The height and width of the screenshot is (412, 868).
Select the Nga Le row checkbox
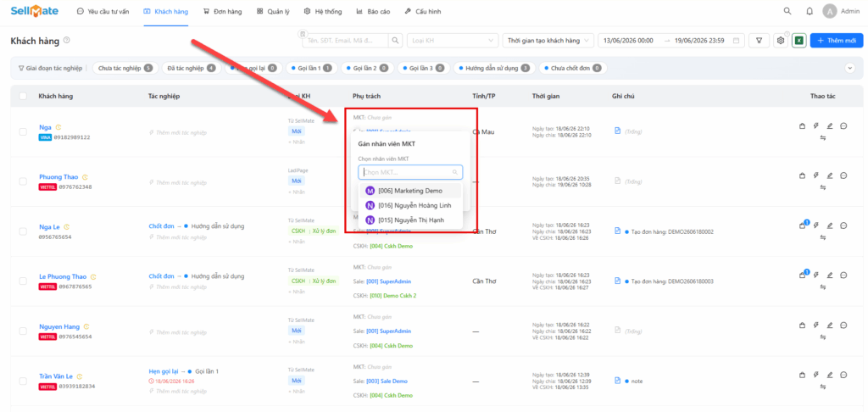[23, 231]
